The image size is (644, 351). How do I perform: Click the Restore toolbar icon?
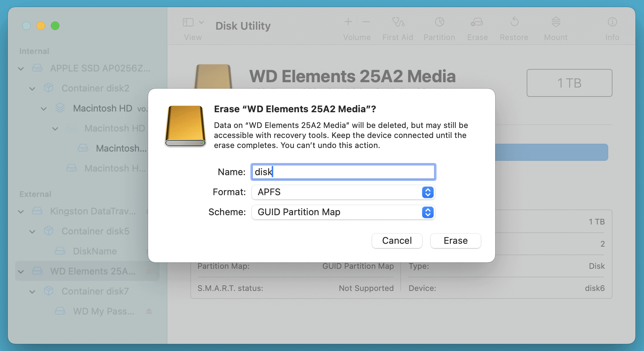pos(514,23)
